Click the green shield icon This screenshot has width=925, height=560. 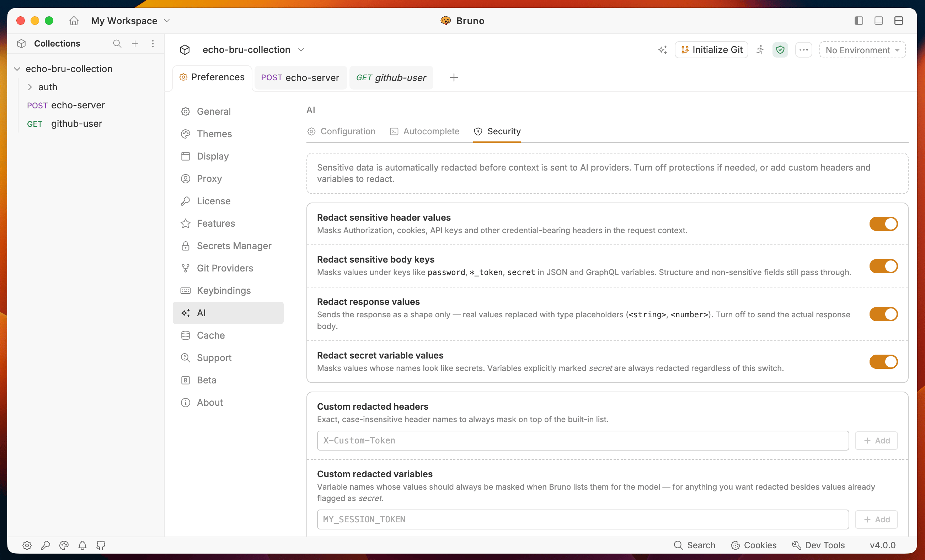780,50
